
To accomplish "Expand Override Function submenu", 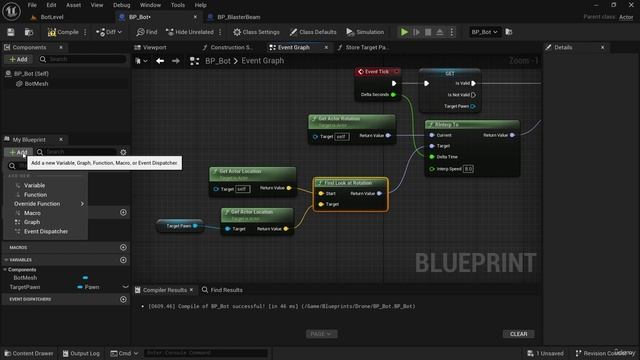I will pyautogui.click(x=48, y=204).
